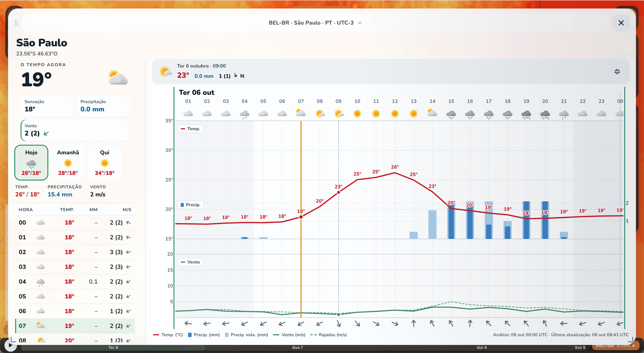Click the current weather cloud-sun icon
Image resolution: width=644 pixels, height=353 pixels.
[118, 77]
